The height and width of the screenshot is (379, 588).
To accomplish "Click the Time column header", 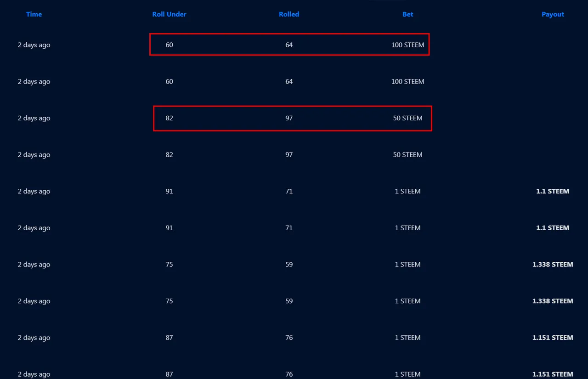I will click(34, 14).
